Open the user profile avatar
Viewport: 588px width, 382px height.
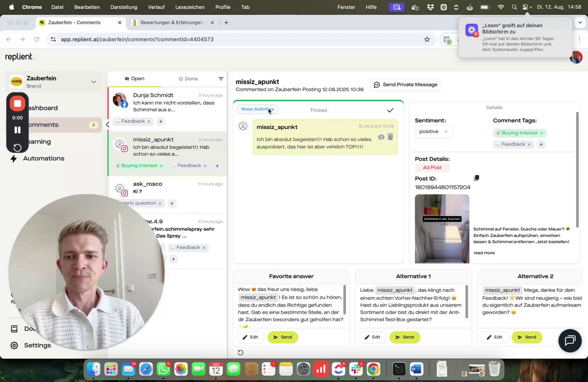(576, 57)
